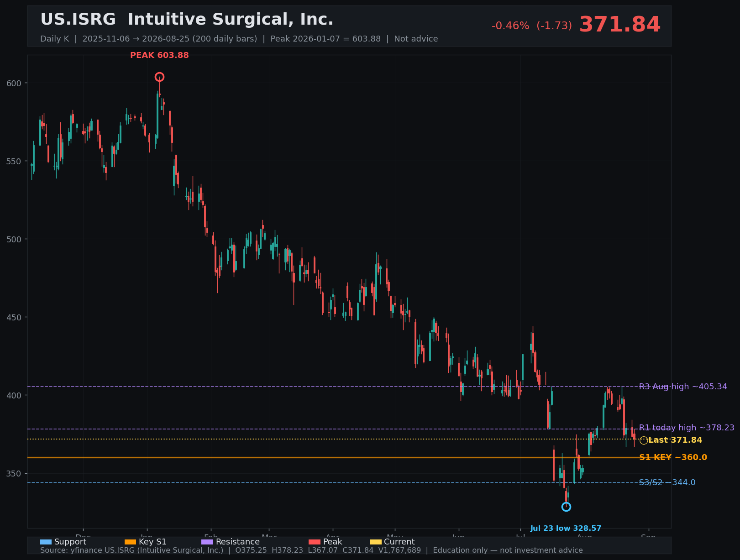Click the 450 y-axis tick label
This screenshot has width=740, height=560.
coord(15,317)
